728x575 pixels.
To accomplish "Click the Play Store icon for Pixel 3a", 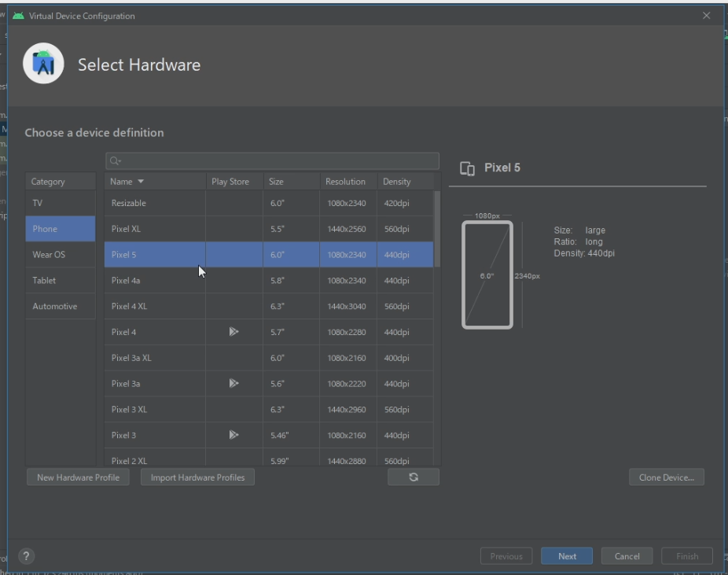I will [x=233, y=384].
